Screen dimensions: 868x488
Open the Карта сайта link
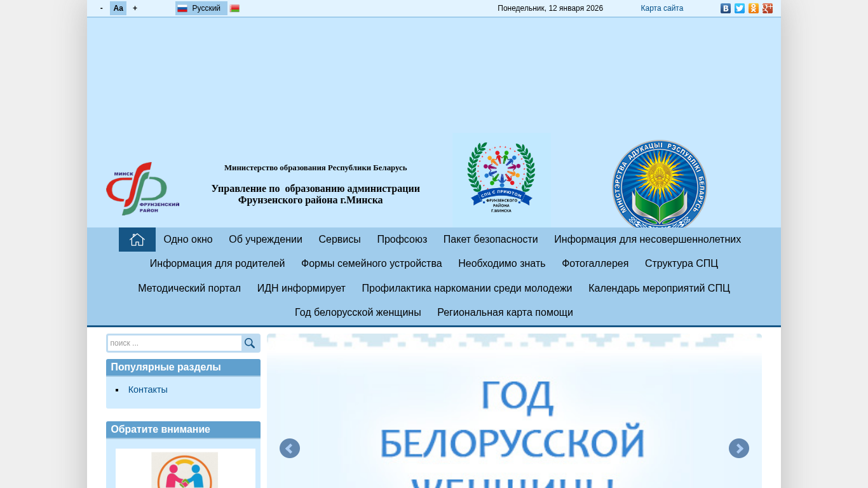coord(661,8)
